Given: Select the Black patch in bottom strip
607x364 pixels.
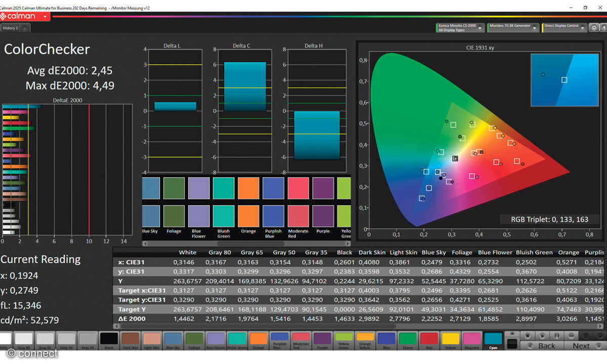Looking at the screenshot, I should [x=109, y=340].
